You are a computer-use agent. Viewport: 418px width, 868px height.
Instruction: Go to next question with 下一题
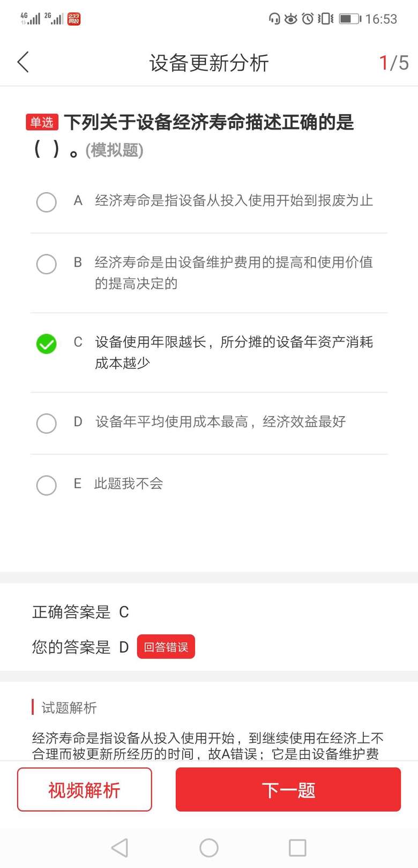pos(288,790)
